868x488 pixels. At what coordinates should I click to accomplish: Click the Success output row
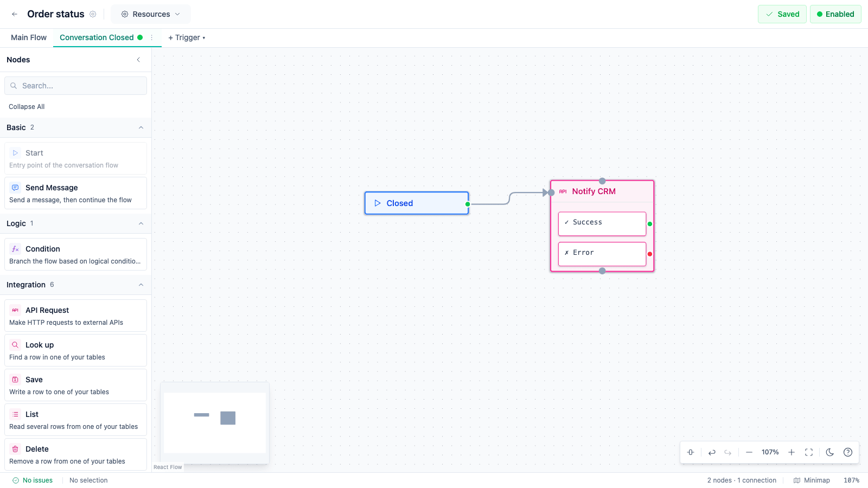pos(602,223)
